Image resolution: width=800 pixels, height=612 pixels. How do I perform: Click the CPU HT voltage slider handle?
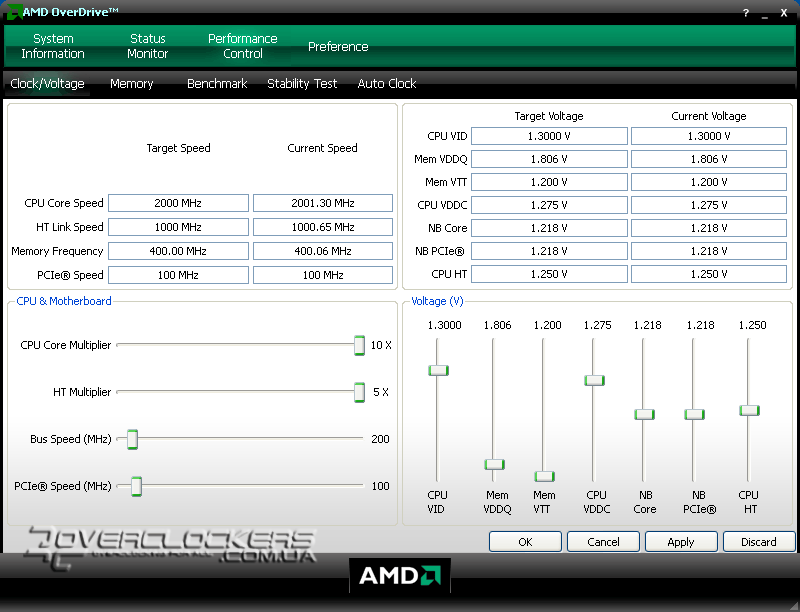749,410
